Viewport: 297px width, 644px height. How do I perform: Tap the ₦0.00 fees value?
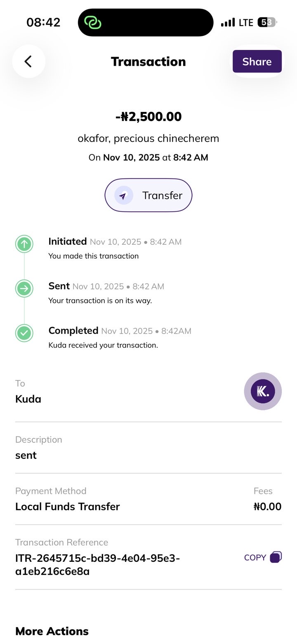click(x=267, y=507)
